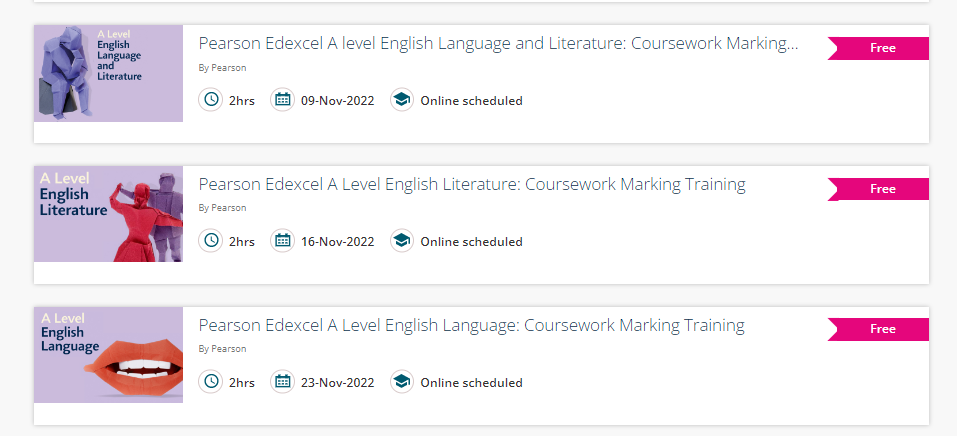Image resolution: width=957 pixels, height=436 pixels.
Task: Click the 23-Nov-2022 date text
Action: coord(338,383)
